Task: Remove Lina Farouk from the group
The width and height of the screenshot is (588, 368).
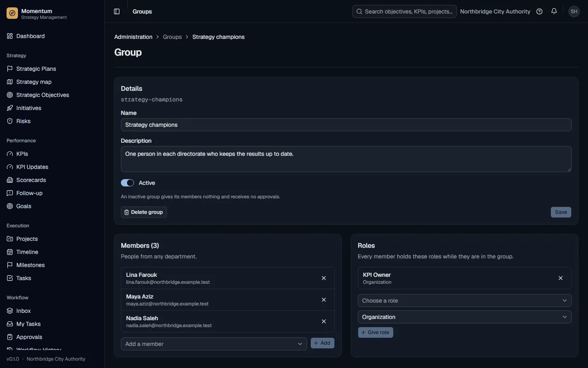Action: coord(324,278)
